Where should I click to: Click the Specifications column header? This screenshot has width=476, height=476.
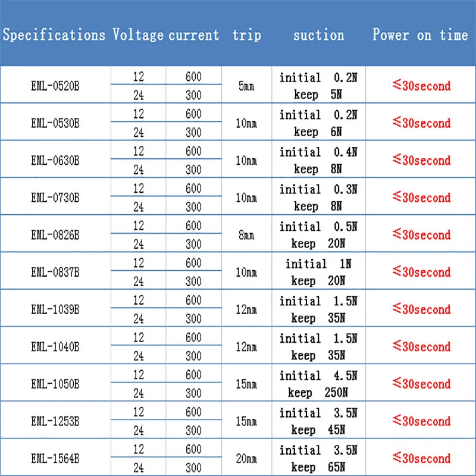pyautogui.click(x=54, y=35)
